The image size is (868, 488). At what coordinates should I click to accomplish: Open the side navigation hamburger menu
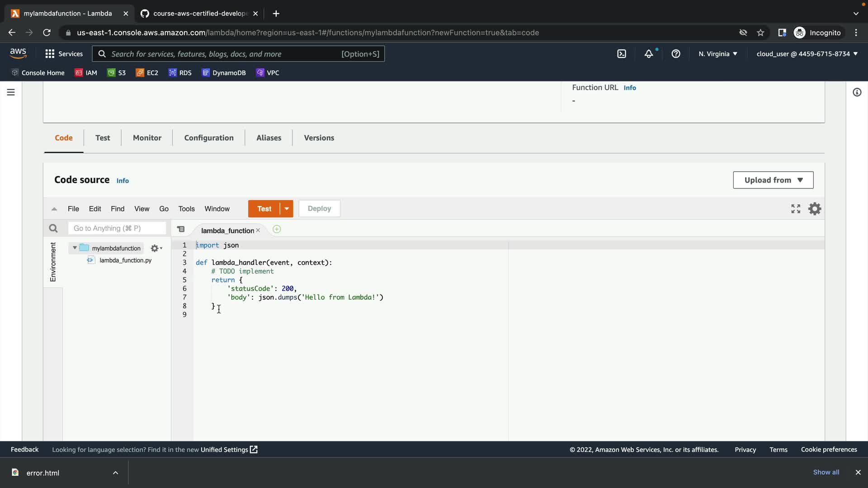coord(11,92)
